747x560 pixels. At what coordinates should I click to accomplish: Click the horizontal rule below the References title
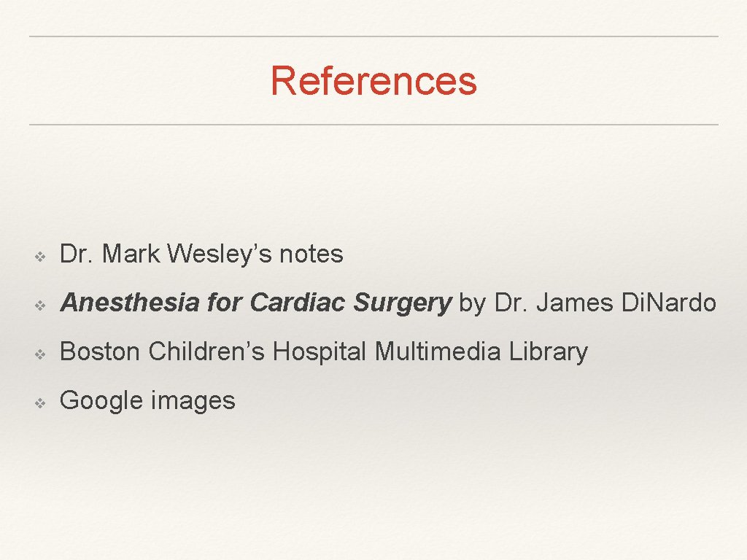coord(373,125)
